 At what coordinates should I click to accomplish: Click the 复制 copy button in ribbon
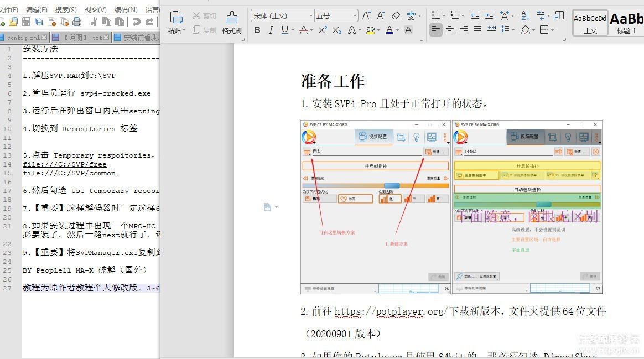point(204,30)
